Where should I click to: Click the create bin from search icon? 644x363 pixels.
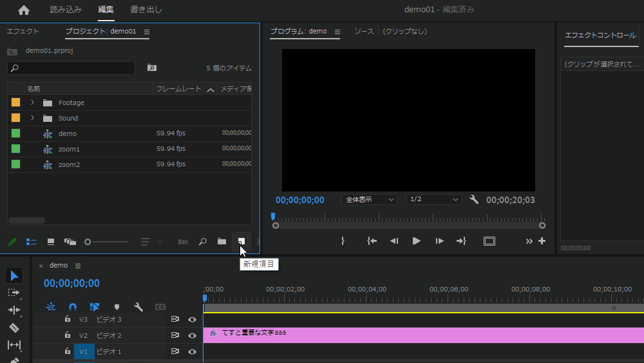tap(152, 68)
